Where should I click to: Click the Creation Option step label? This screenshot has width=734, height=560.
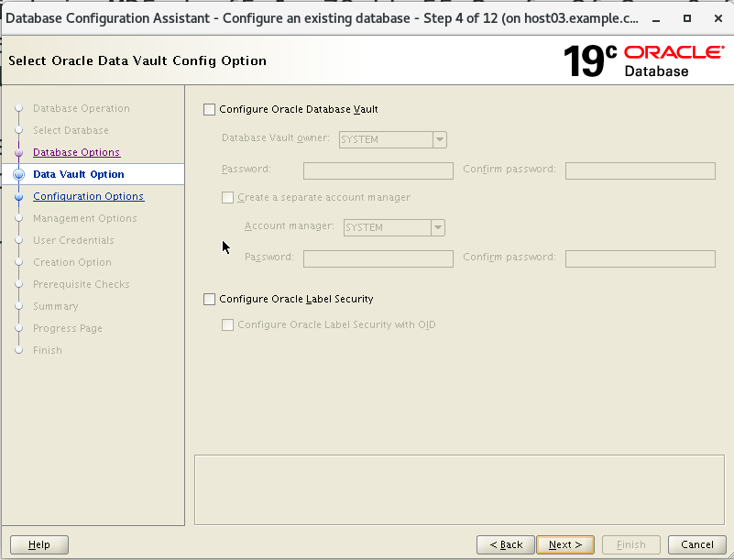(72, 262)
